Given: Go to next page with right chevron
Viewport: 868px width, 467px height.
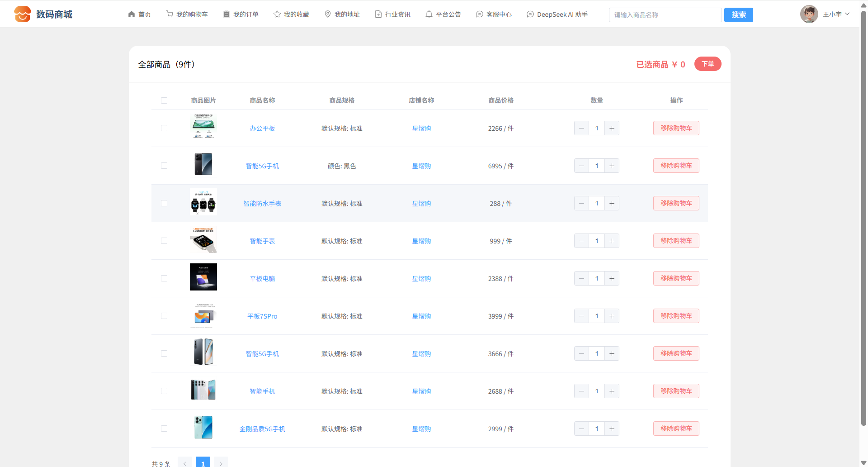Looking at the screenshot, I should (x=221, y=463).
